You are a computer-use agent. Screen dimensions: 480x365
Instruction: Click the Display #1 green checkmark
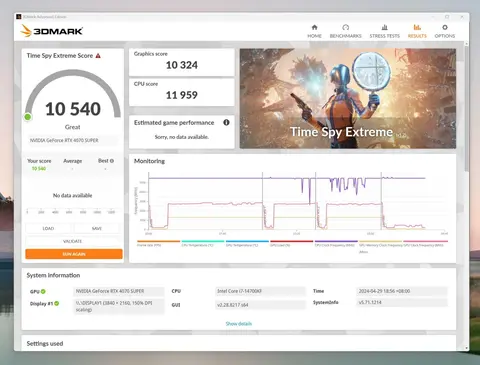(x=57, y=303)
